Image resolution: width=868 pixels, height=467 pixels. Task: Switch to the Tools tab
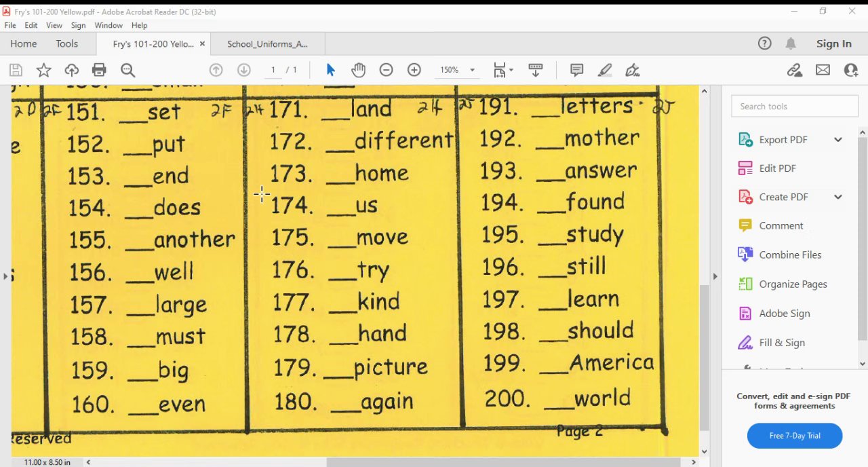66,43
